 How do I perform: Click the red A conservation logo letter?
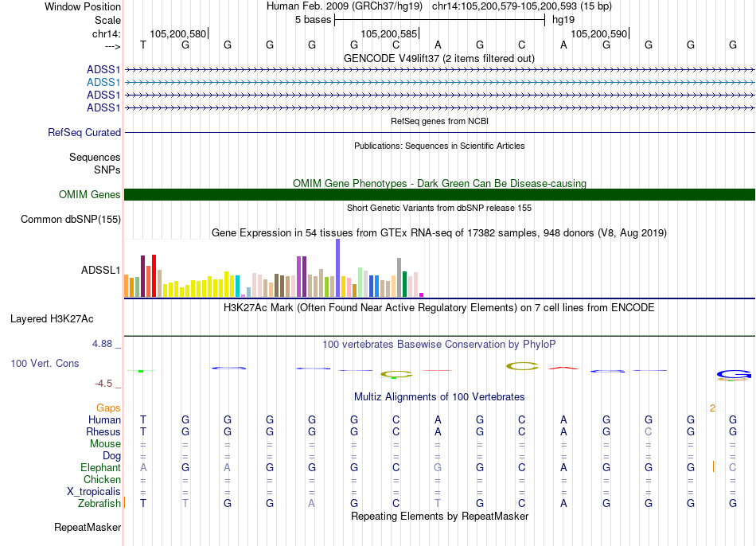point(563,368)
